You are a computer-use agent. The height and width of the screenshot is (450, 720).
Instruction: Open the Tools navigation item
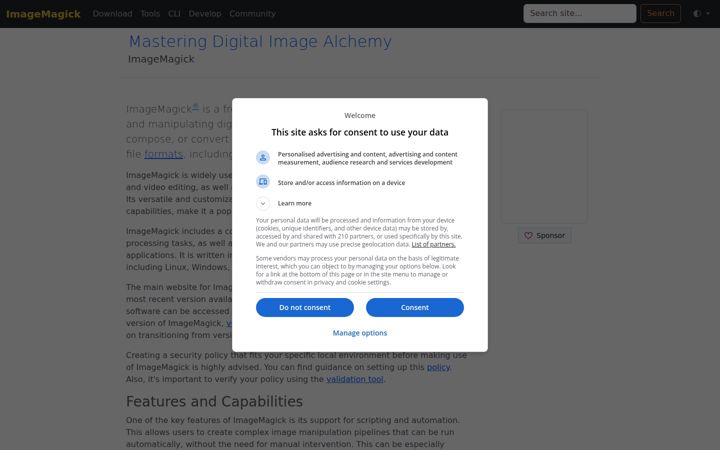(150, 14)
